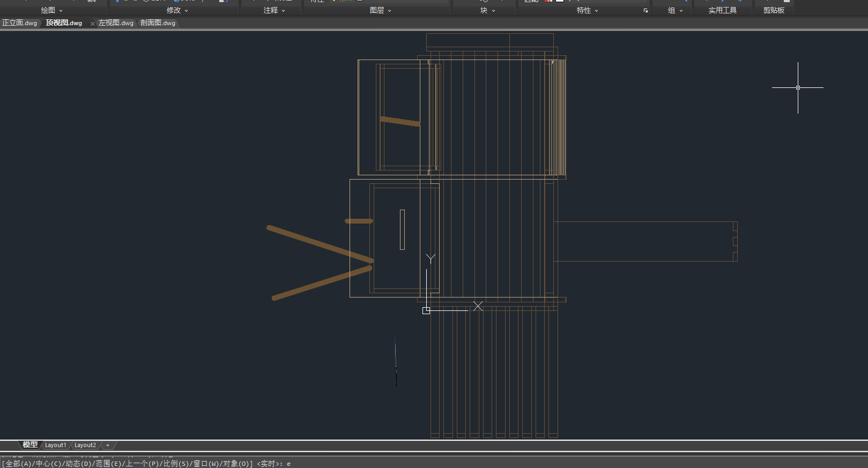Viewport: 868px width, 468px height.
Task: Add a new layout with plus button
Action: [x=108, y=445]
